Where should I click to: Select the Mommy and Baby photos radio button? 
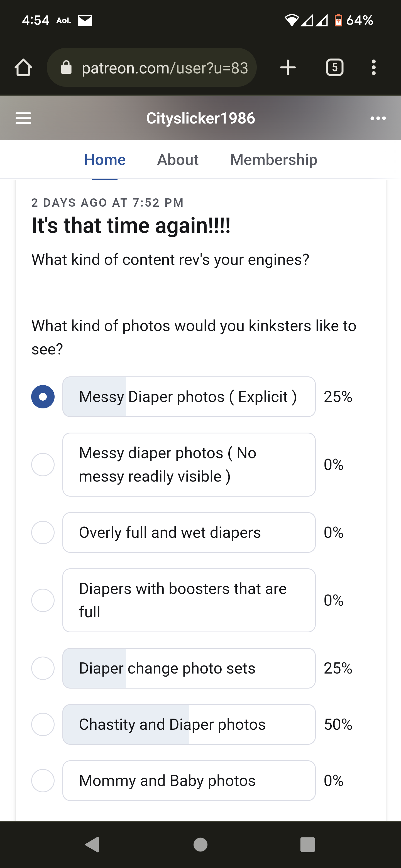(x=43, y=780)
